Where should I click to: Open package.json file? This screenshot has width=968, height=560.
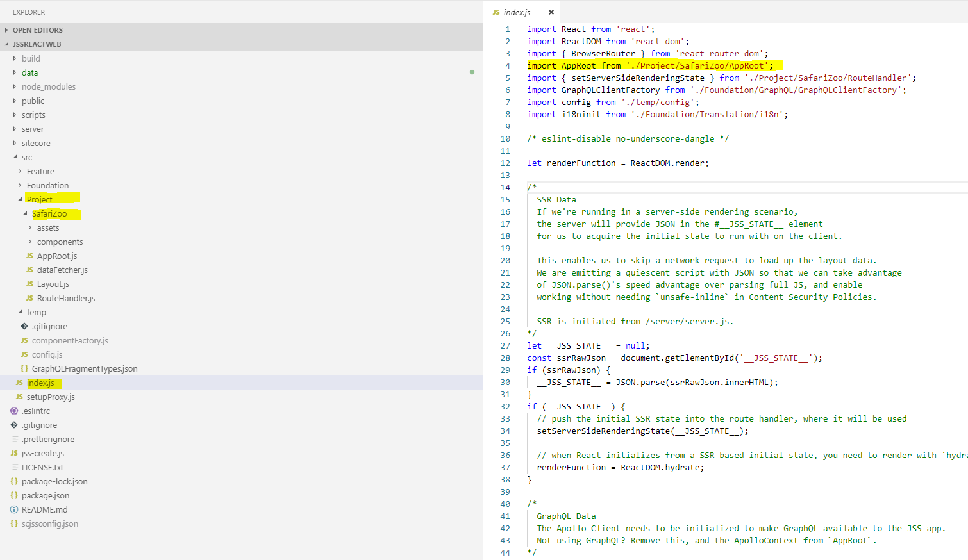point(46,495)
